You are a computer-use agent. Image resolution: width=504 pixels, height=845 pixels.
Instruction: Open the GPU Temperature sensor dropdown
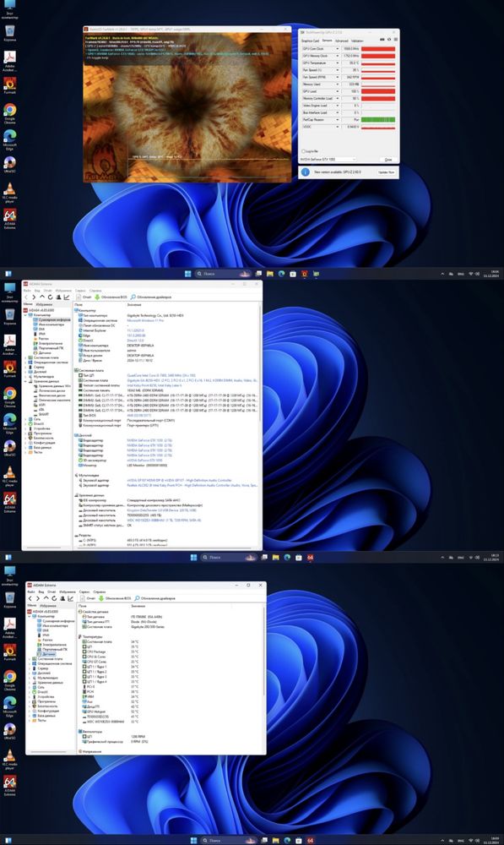click(x=338, y=63)
